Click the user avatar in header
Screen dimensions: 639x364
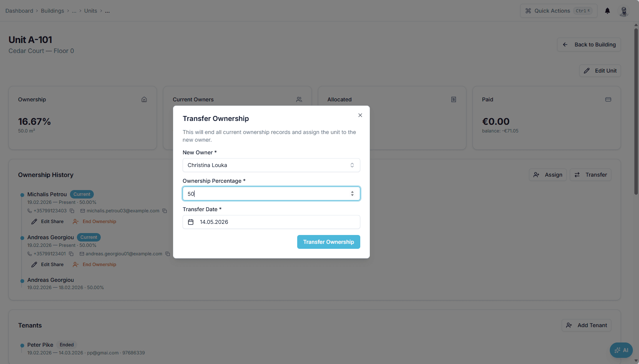[x=624, y=11]
